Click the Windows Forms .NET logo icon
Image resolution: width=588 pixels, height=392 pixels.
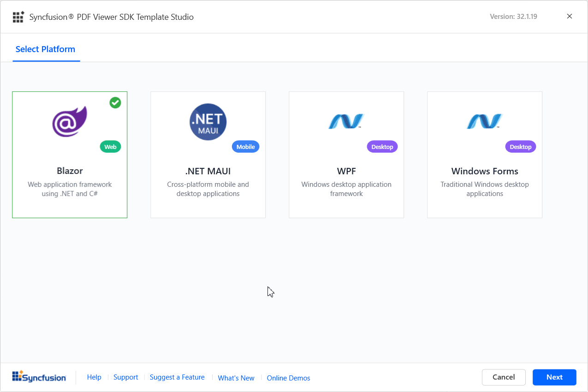[484, 121]
